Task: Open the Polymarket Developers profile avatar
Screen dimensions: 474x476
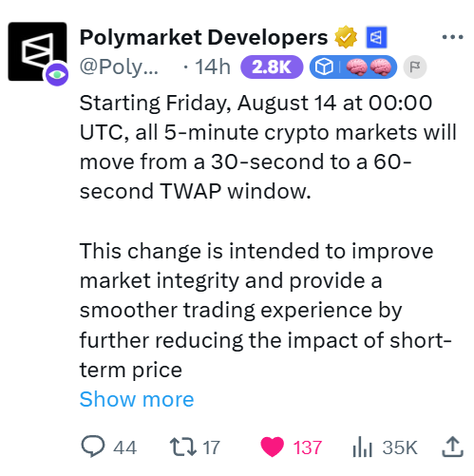Action: (37, 51)
